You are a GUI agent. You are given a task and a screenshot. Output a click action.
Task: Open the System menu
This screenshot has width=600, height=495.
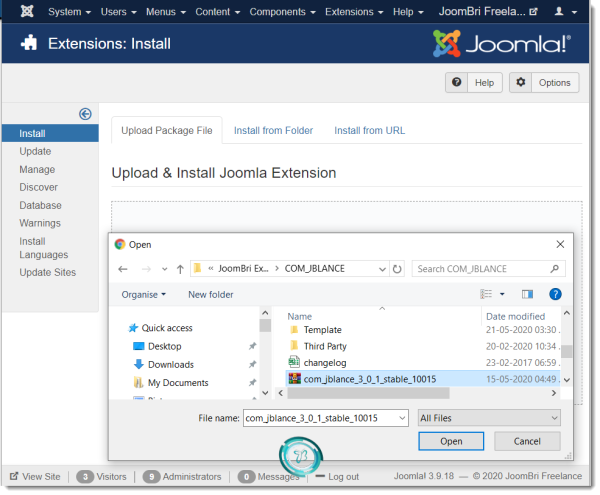[x=70, y=12]
